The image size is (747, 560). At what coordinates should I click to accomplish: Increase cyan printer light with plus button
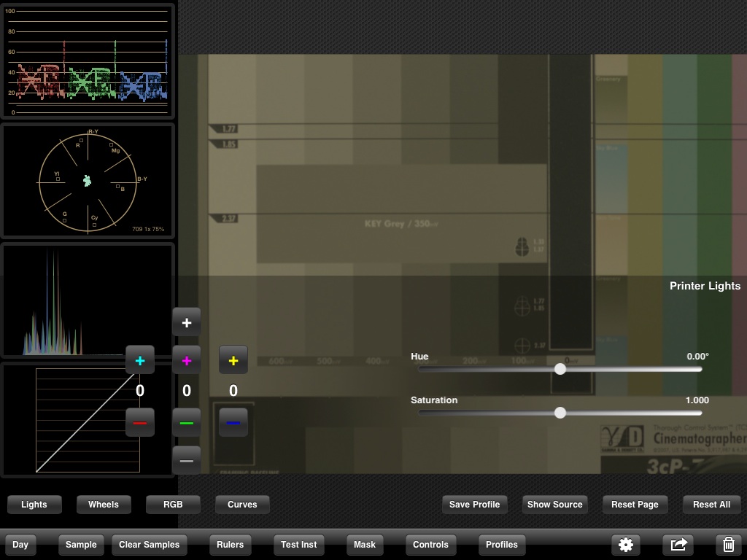[140, 360]
